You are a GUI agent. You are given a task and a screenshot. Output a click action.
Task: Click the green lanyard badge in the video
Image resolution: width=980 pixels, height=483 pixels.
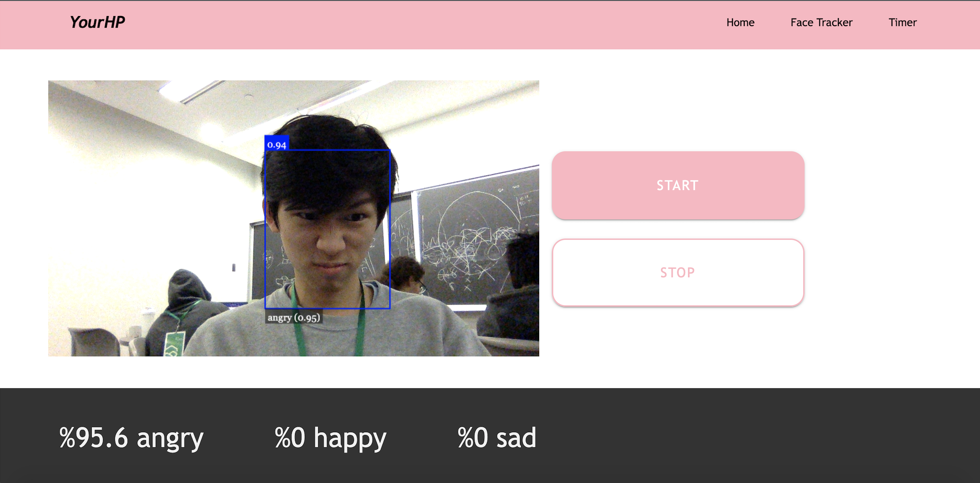174,345
